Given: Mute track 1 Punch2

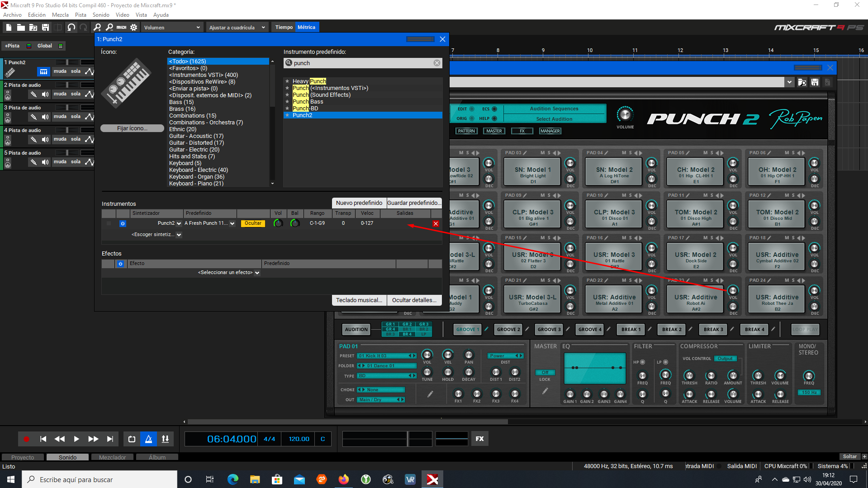Looking at the screenshot, I should (60, 71).
